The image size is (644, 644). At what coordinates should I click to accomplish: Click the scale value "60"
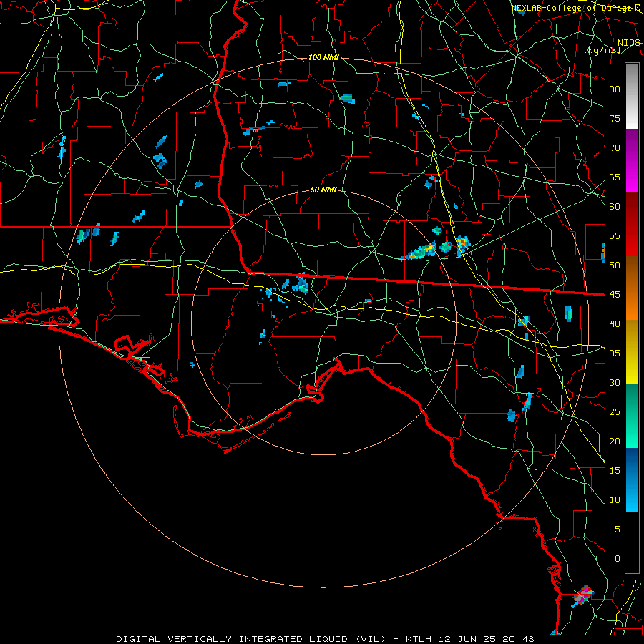point(615,207)
